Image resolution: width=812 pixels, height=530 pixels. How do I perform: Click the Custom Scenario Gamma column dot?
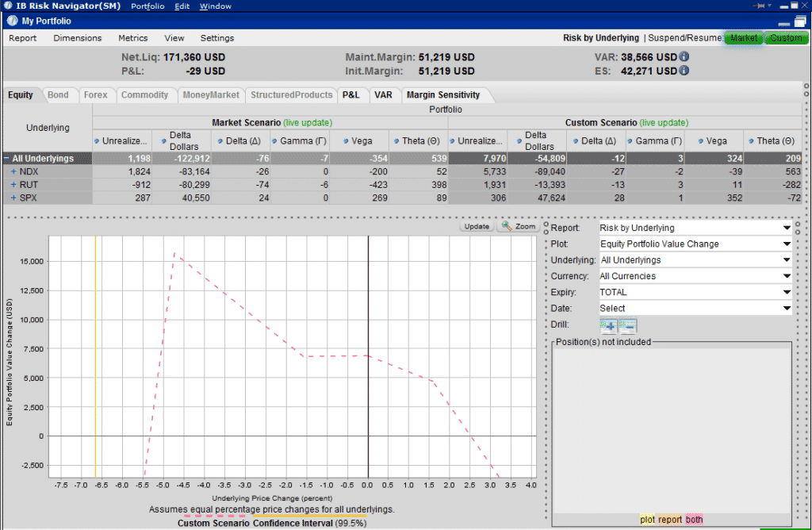630,141
